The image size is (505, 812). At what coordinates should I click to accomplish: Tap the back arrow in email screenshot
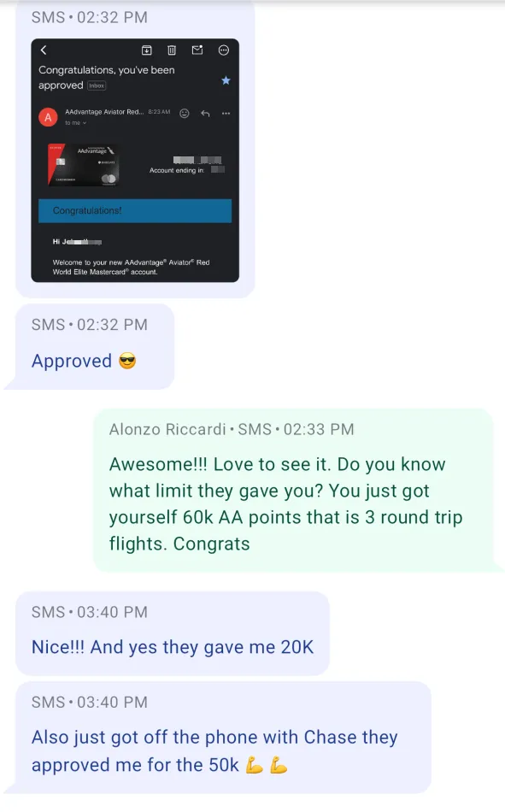(44, 50)
